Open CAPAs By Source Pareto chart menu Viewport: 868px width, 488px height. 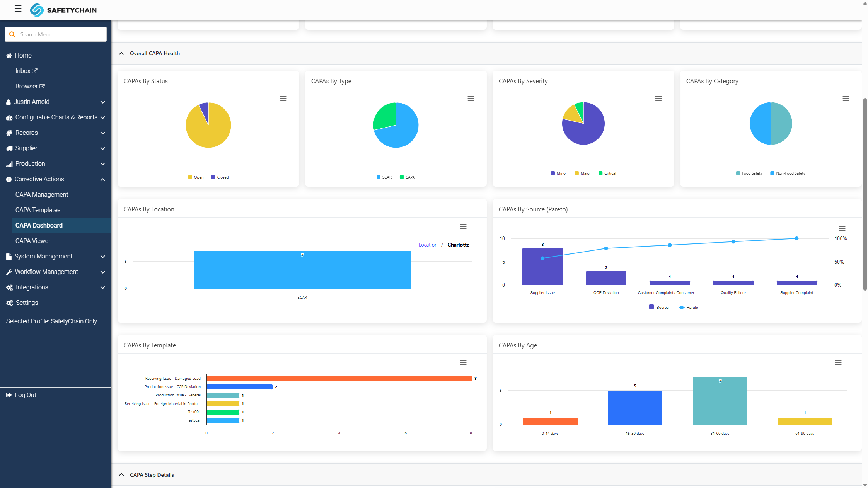click(x=842, y=229)
